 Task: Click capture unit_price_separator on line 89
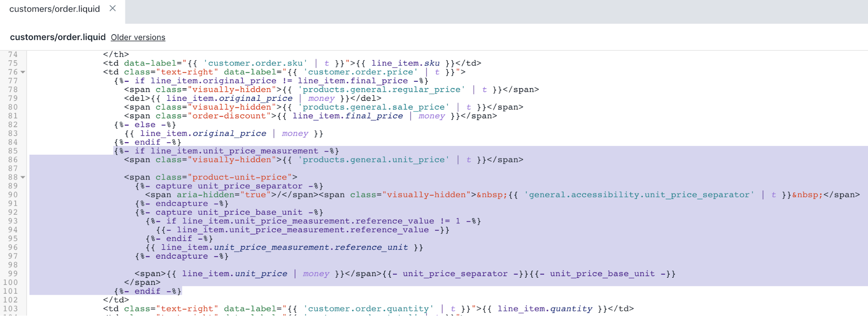[229, 186]
